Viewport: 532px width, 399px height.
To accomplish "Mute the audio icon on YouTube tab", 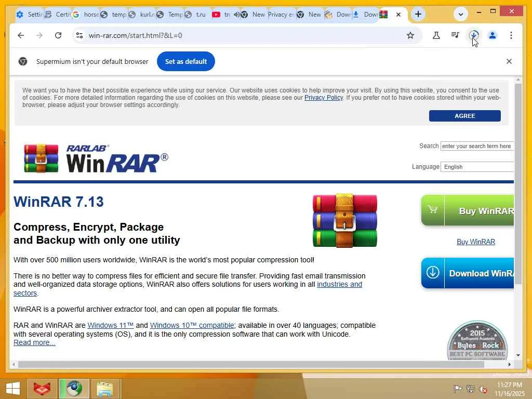I will pos(236,15).
